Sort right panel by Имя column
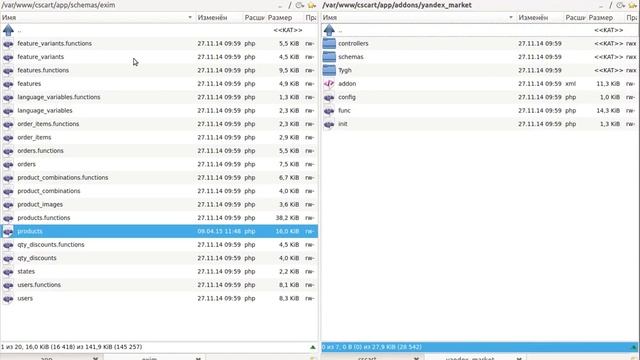 pyautogui.click(x=418, y=18)
